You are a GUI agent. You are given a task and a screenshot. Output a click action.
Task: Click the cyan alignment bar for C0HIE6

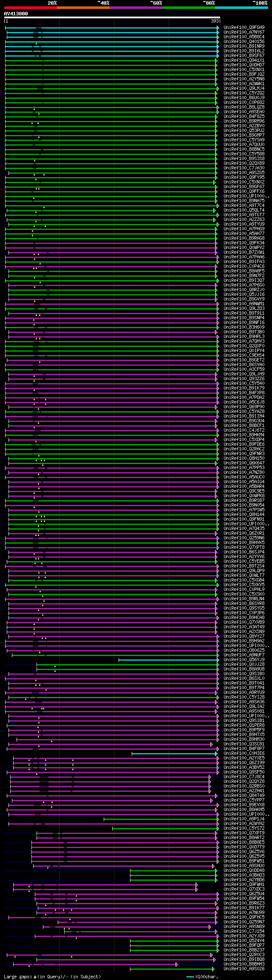click(175, 754)
